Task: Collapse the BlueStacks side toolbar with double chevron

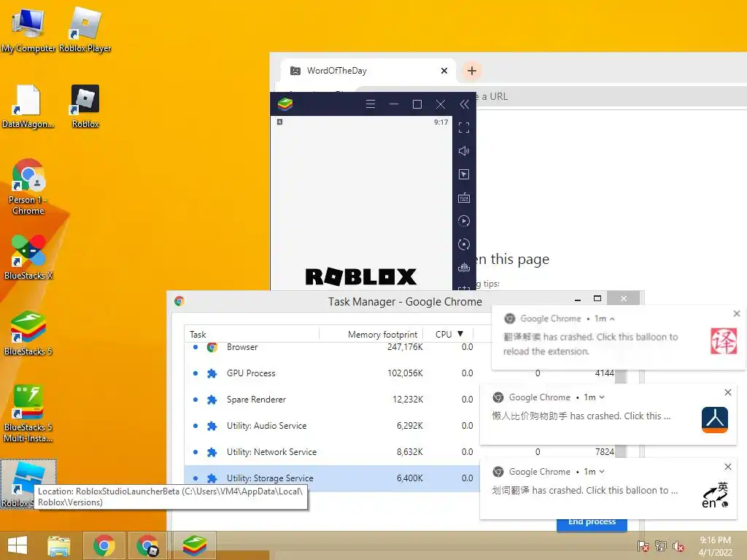Action: click(464, 104)
